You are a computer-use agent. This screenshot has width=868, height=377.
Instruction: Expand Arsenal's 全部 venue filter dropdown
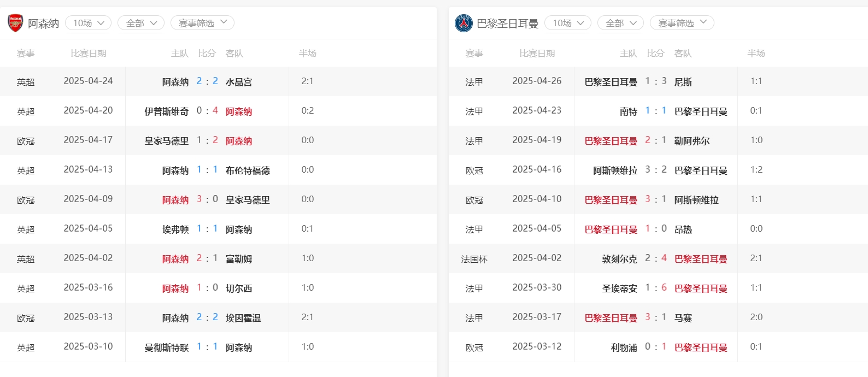[141, 23]
